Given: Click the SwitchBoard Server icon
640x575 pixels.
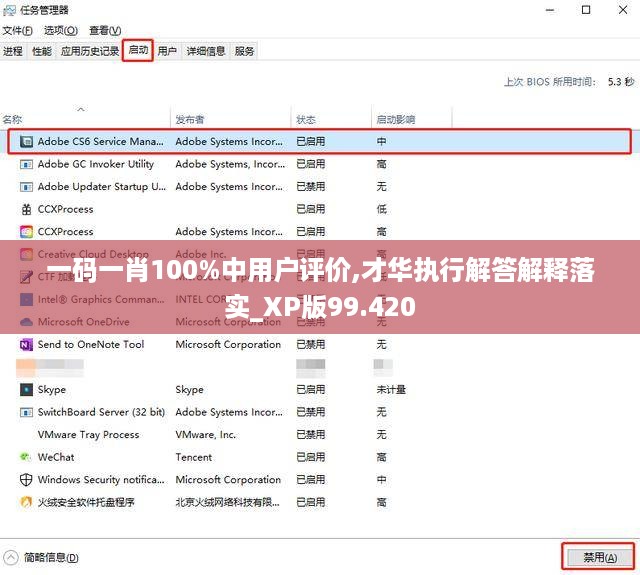Looking at the screenshot, I should [27, 412].
